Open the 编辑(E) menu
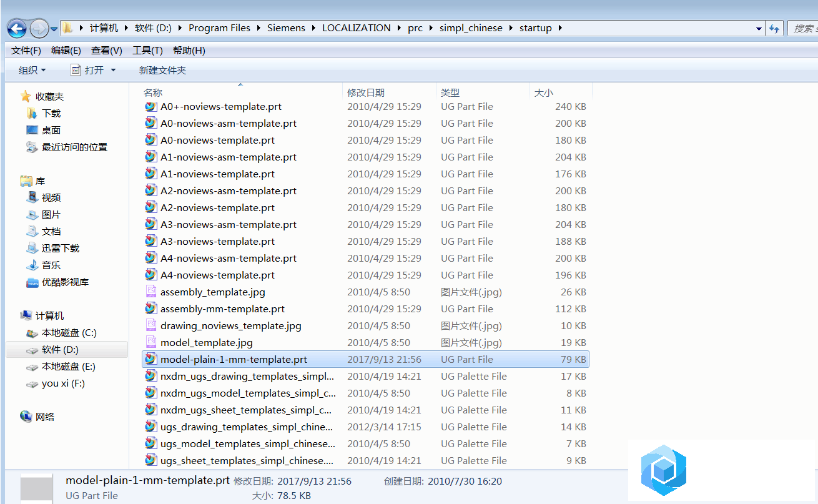The image size is (818, 504). pyautogui.click(x=66, y=51)
